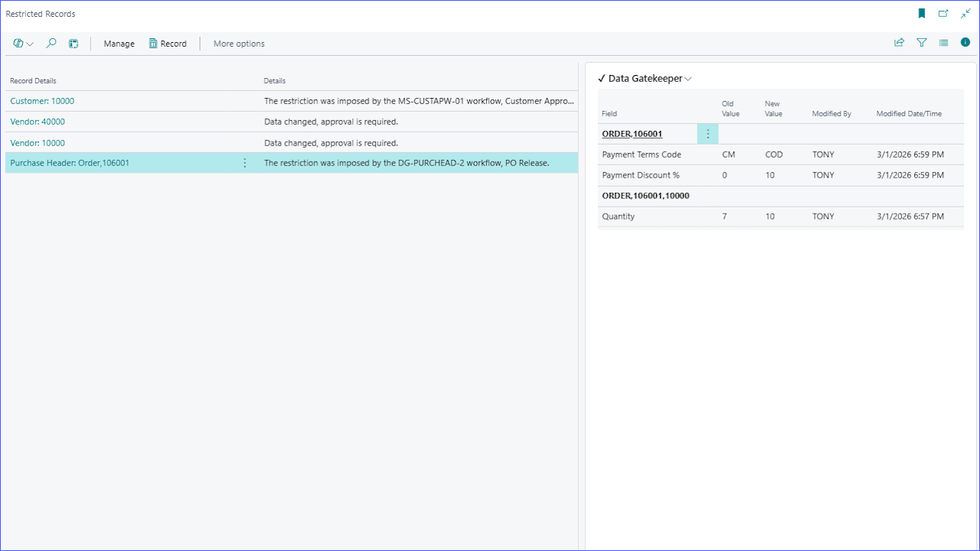This screenshot has height=551, width=980.
Task: Click the share icon
Action: [x=899, y=43]
